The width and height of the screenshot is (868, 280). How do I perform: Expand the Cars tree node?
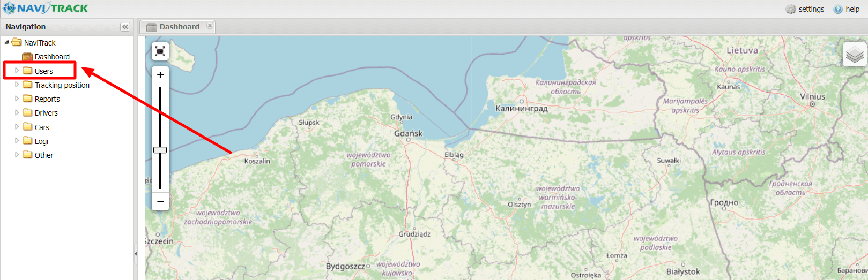17,126
